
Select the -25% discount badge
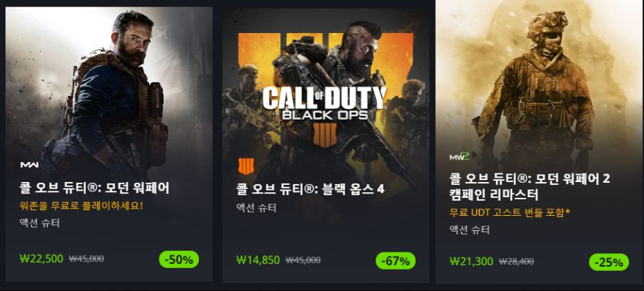[x=609, y=262]
